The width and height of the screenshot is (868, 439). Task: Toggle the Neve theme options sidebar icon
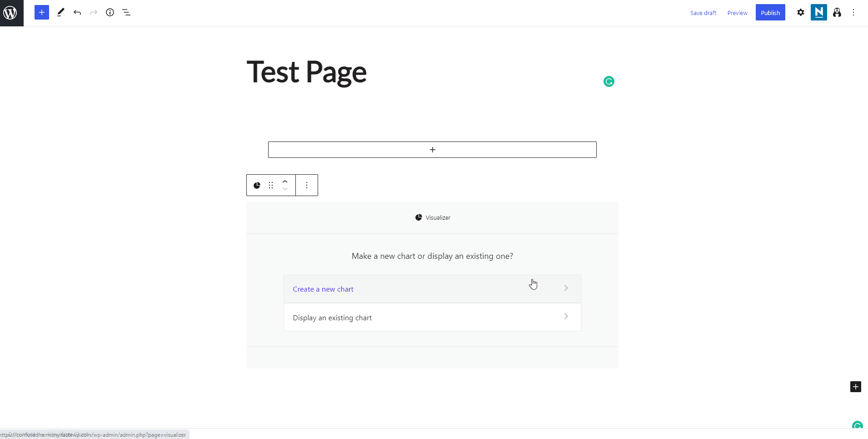point(819,13)
